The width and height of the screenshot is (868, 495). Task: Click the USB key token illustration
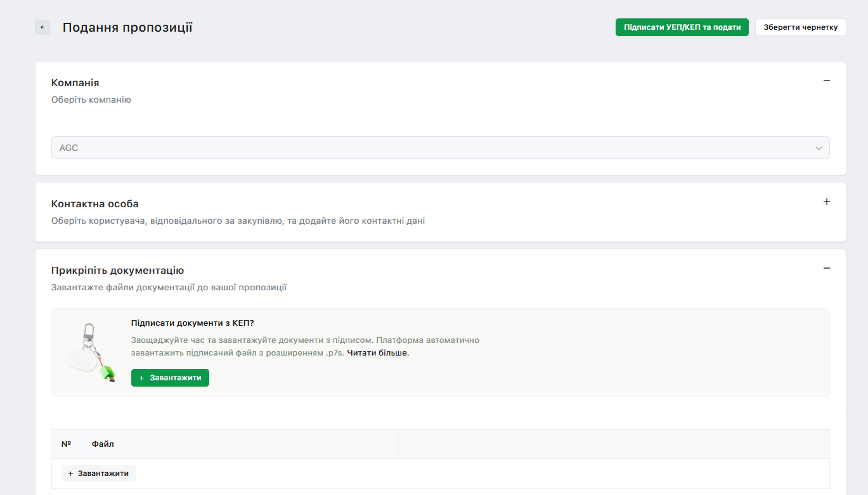point(91,352)
